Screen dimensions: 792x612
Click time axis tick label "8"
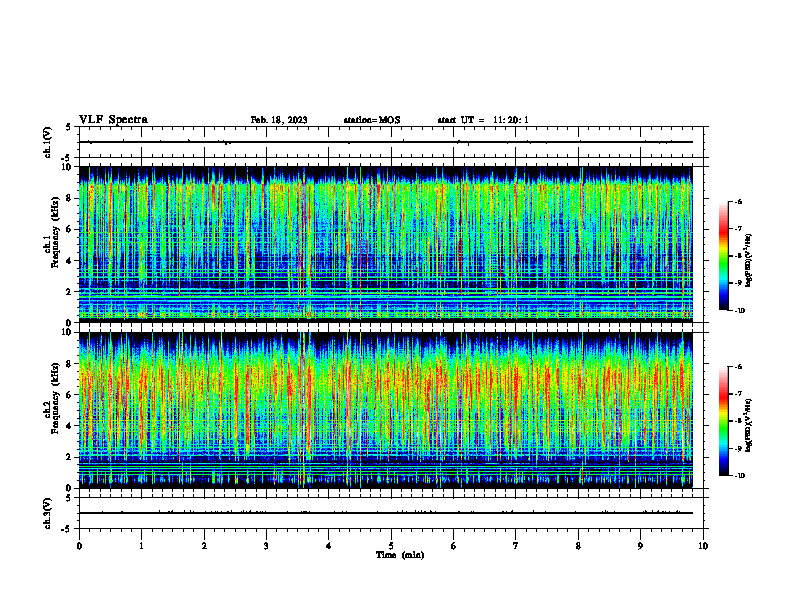pyautogui.click(x=578, y=546)
